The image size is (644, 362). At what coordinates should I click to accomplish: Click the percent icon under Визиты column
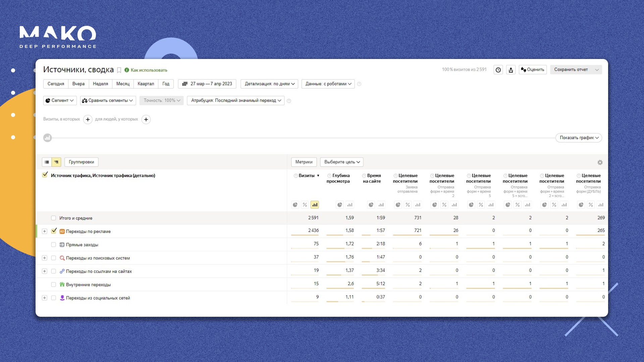pos(305,204)
